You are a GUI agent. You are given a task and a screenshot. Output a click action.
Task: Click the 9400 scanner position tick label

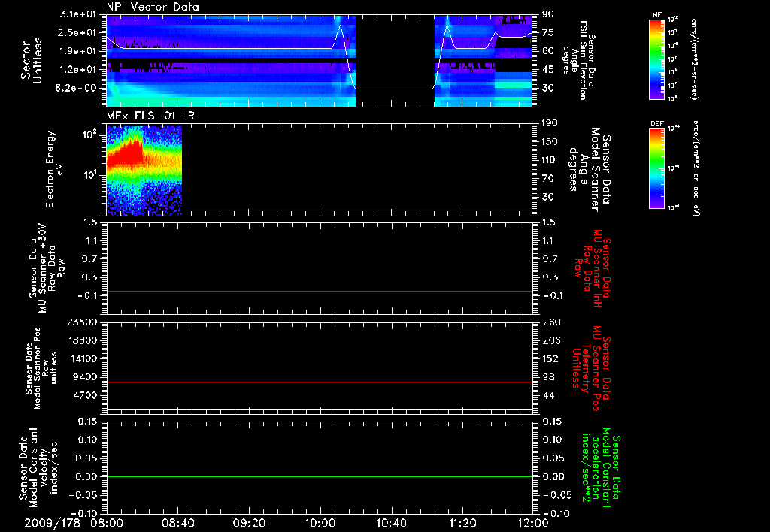(85, 377)
